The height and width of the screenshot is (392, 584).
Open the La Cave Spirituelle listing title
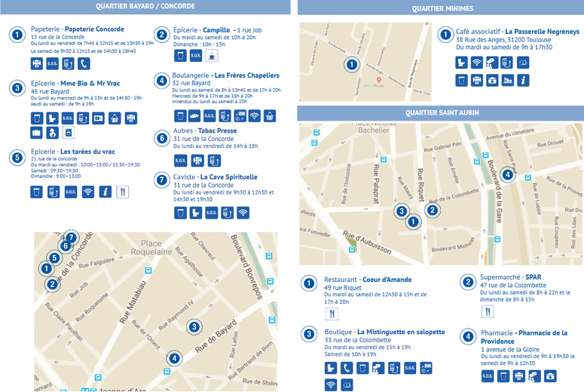(x=228, y=177)
